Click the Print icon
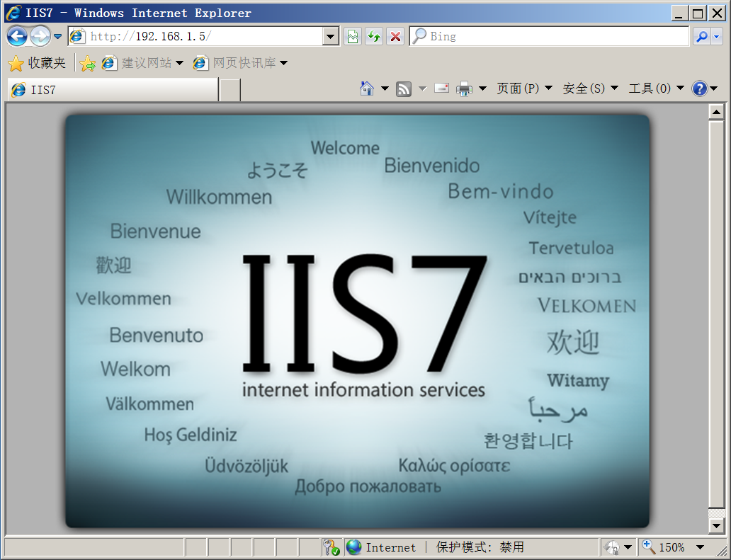The image size is (731, 560). click(464, 88)
